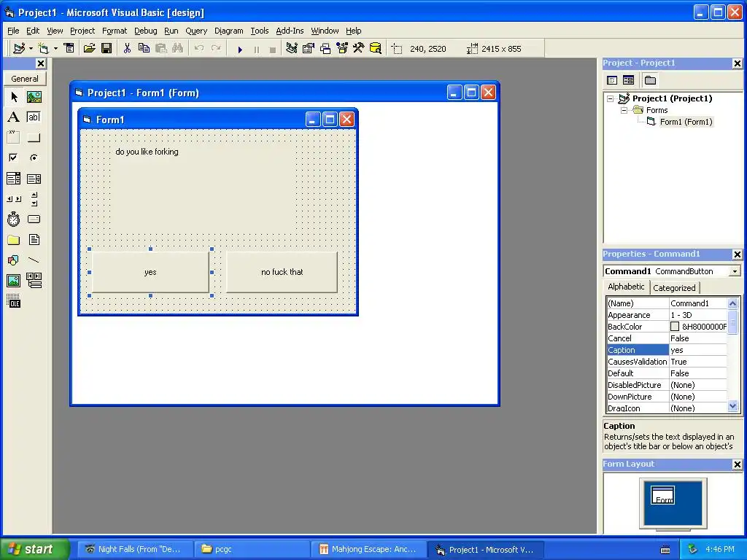Select the OLE container tool
747x560 pixels.
14,301
